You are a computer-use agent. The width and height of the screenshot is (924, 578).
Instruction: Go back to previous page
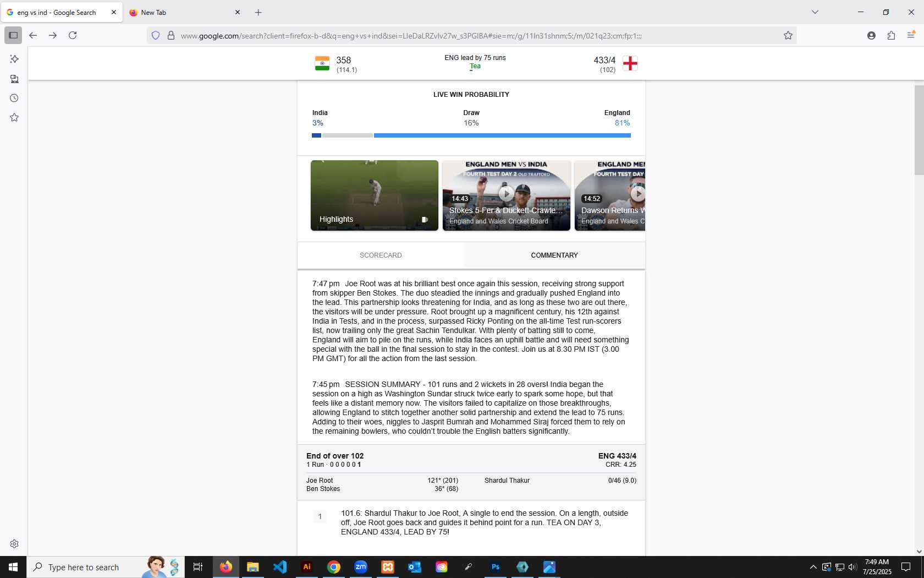[33, 35]
